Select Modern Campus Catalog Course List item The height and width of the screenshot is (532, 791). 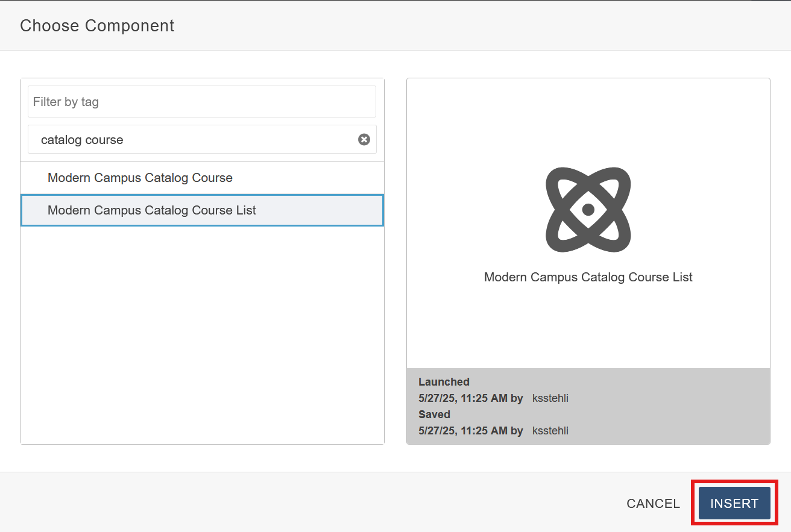152,210
